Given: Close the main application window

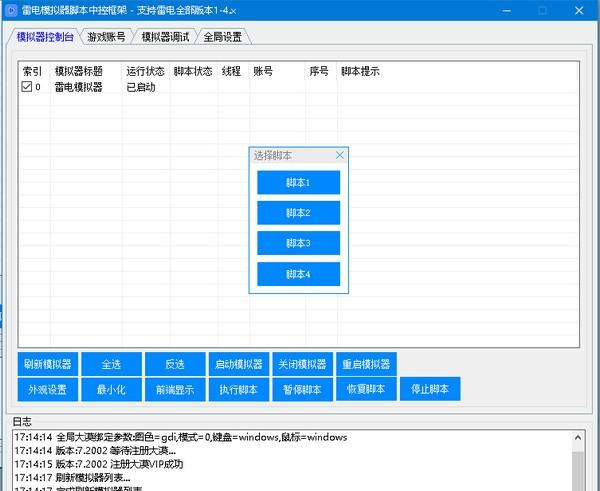Looking at the screenshot, I should click(579, 10).
